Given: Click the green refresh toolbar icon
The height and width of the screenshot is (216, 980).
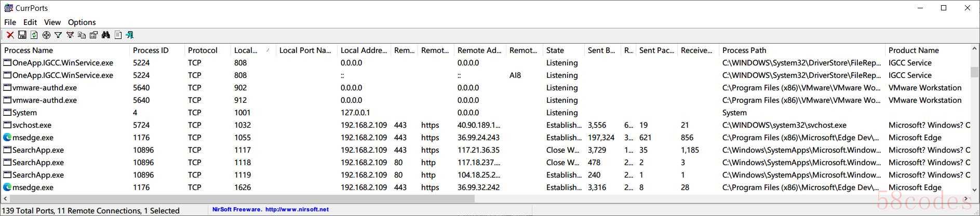Looking at the screenshot, I should point(34,35).
